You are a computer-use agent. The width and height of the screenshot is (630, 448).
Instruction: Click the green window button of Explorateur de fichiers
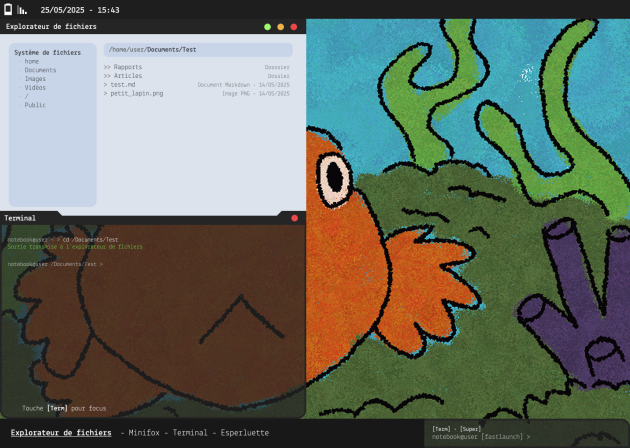(268, 27)
